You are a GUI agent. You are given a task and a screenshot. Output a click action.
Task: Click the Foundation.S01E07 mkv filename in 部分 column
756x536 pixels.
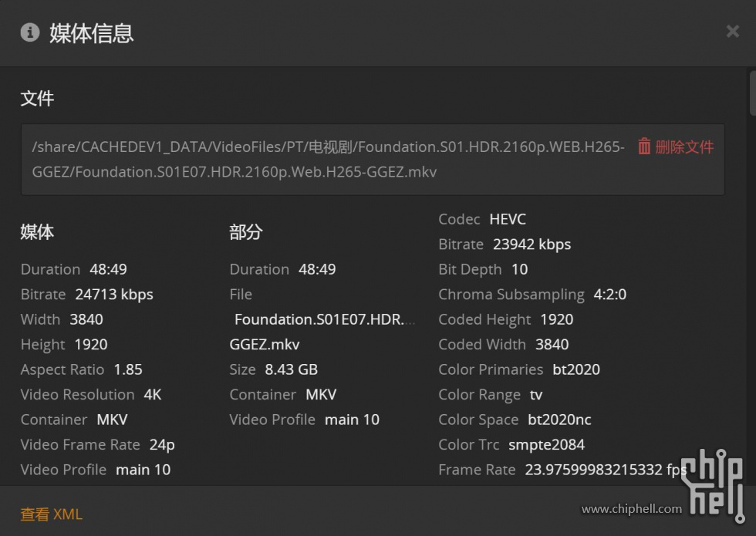click(324, 319)
